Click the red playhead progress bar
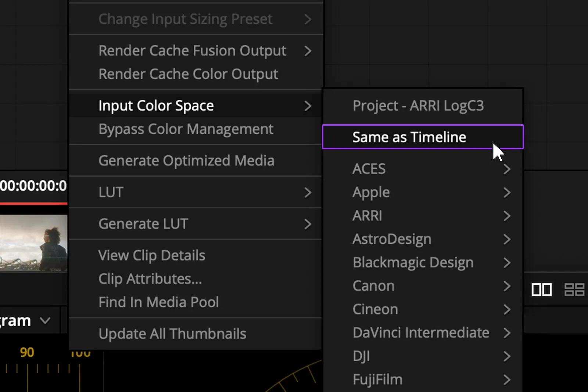 click(33, 203)
